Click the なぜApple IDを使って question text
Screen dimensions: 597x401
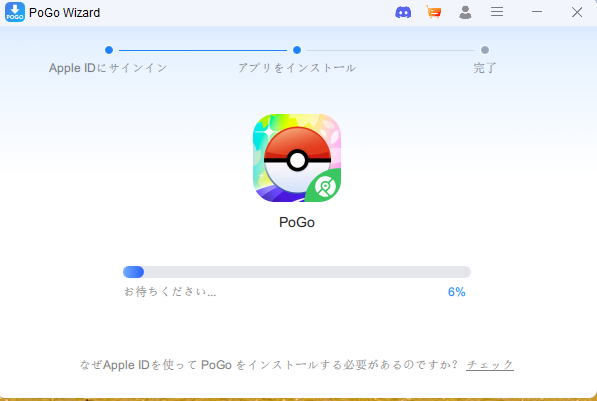coord(268,365)
